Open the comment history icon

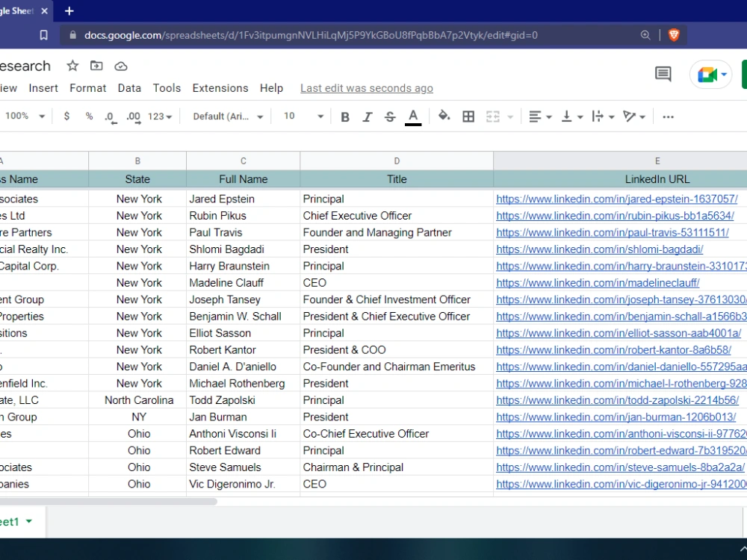[x=663, y=74]
